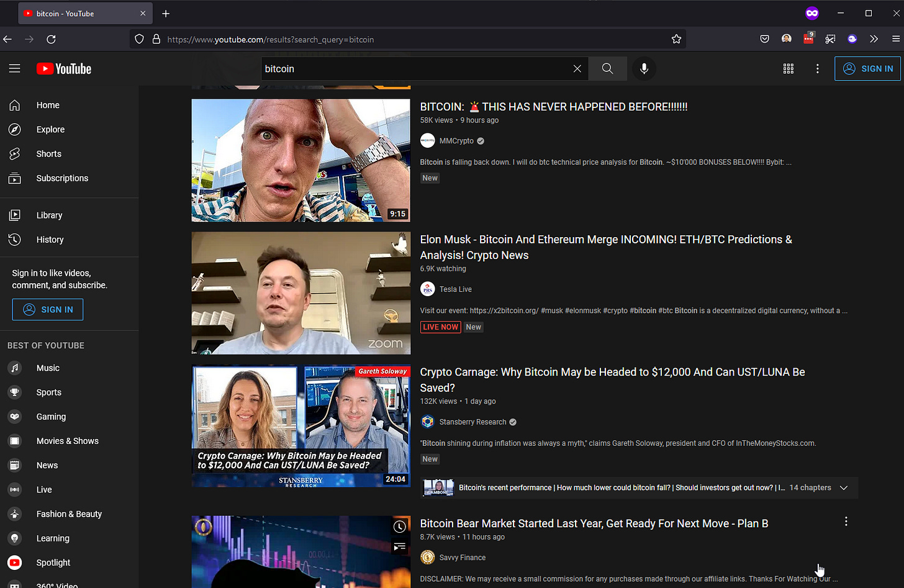Click the 6.9K watching text

click(x=443, y=269)
